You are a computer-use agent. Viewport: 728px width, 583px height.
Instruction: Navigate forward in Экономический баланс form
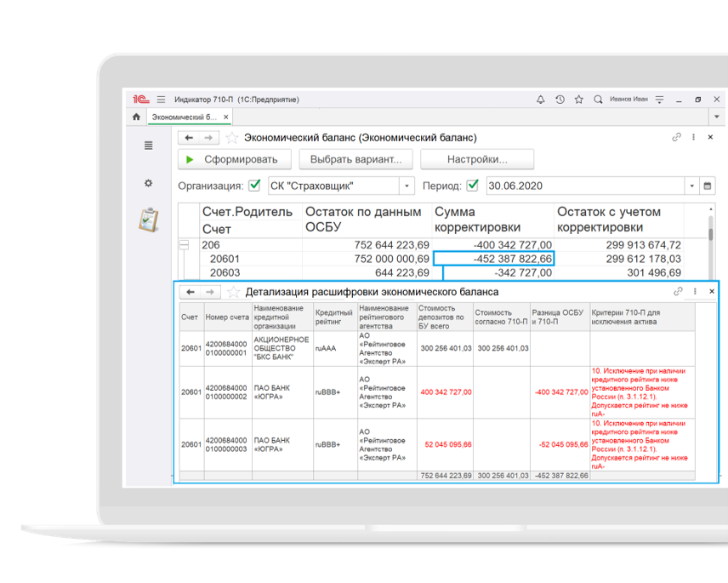click(x=208, y=138)
